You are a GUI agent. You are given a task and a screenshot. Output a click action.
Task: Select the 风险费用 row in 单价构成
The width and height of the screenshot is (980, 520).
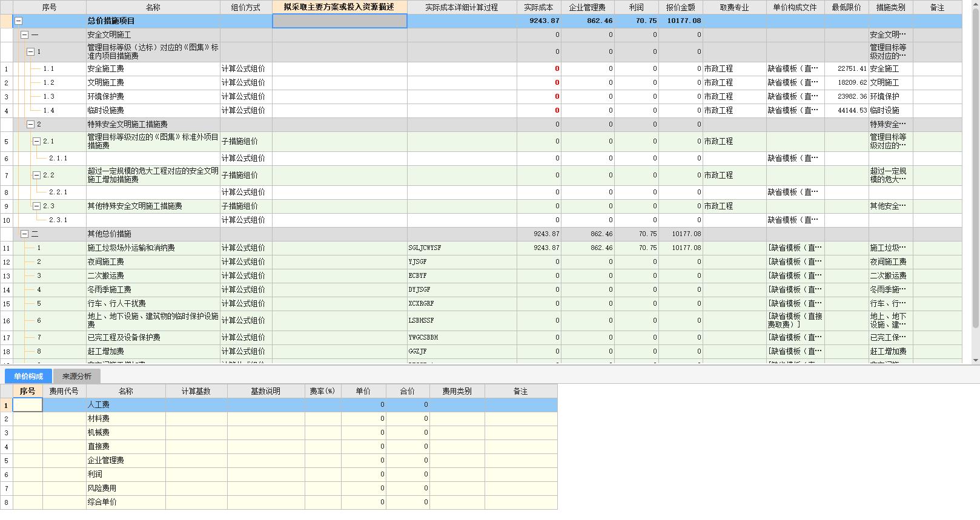[x=279, y=489]
